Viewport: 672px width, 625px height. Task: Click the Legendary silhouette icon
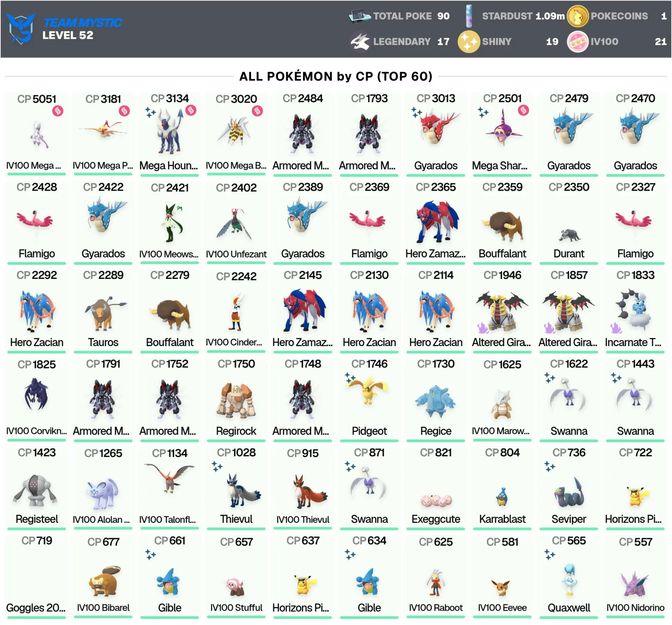click(x=360, y=42)
